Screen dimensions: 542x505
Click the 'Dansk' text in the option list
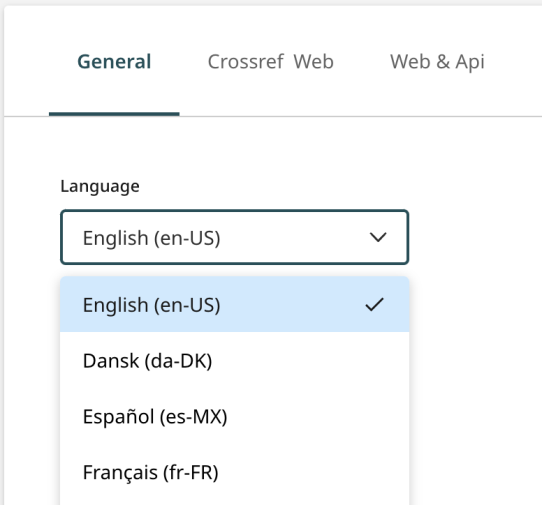pos(111,361)
